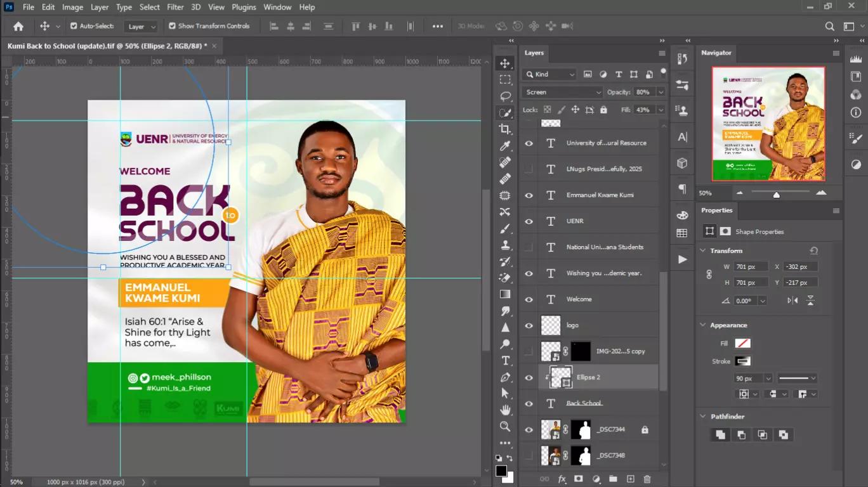
Task: Select the Zoom tool in toolbar
Action: click(505, 426)
